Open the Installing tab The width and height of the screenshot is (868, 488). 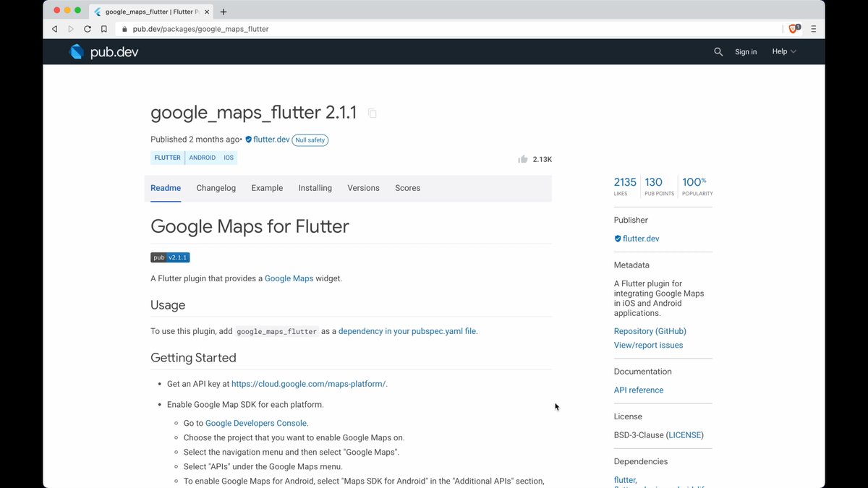point(315,188)
